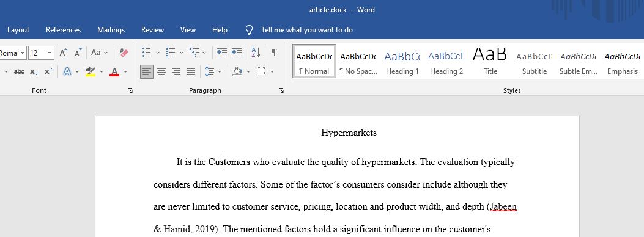Click the Tell Me lightbulb icon
The image size is (644, 237).
pyautogui.click(x=250, y=30)
